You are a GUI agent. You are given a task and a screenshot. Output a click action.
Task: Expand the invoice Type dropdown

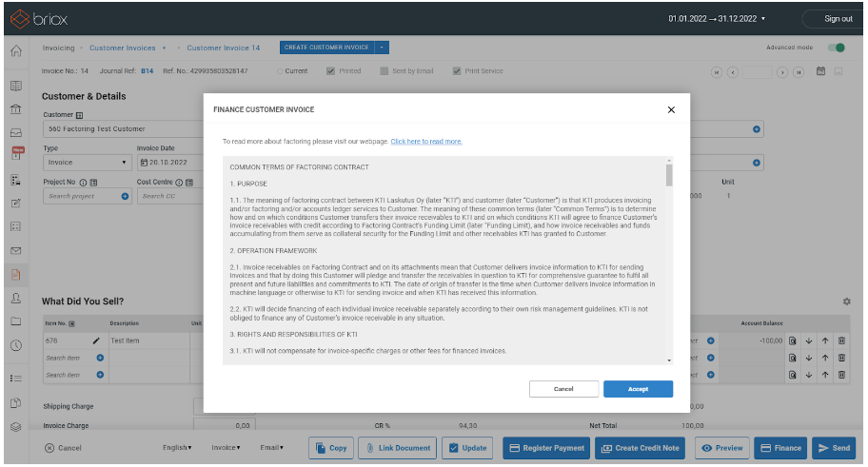(x=86, y=163)
